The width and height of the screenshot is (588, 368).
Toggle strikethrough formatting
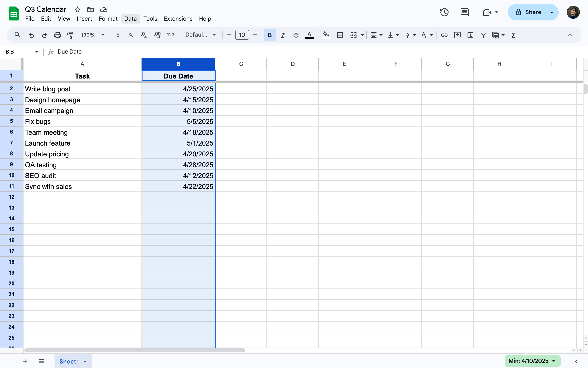[x=296, y=35]
